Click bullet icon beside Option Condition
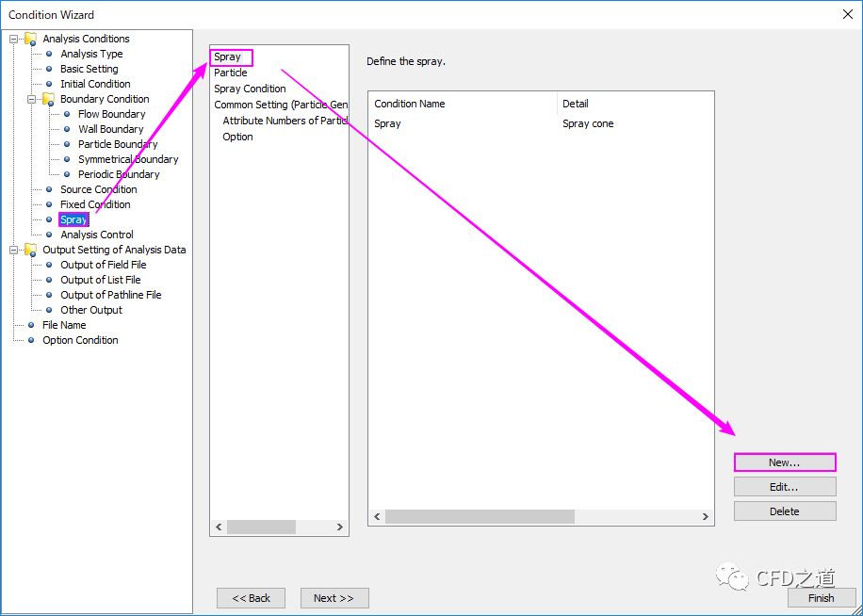863x616 pixels. [x=31, y=340]
